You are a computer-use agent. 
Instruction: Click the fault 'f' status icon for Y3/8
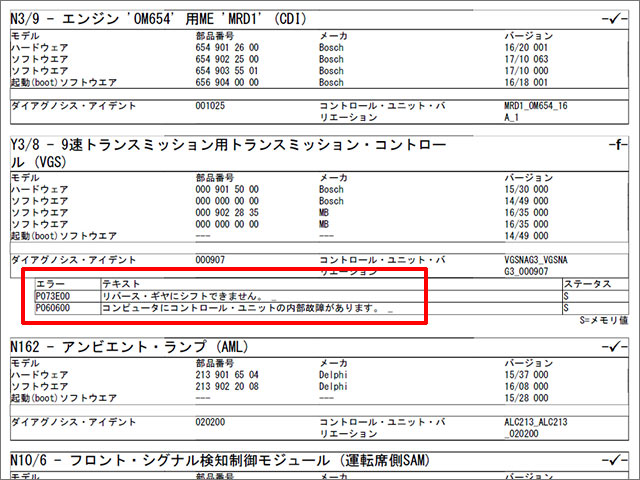click(615, 146)
